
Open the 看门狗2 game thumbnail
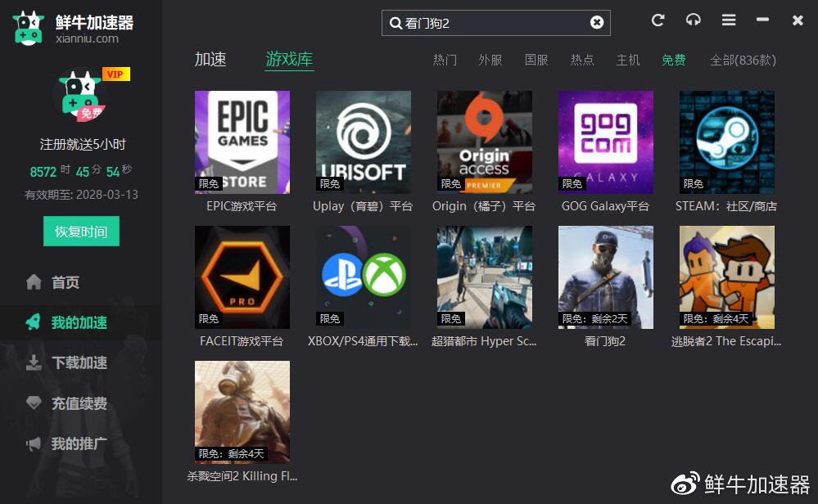pos(605,277)
